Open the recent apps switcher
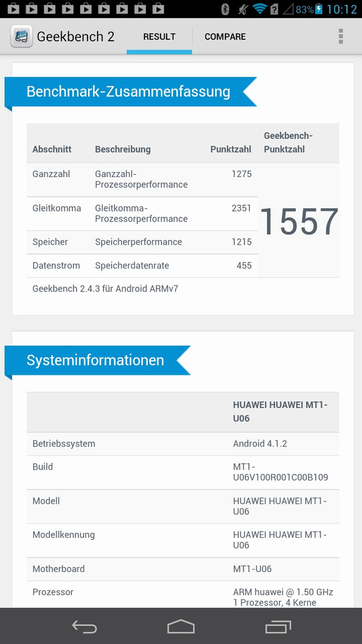 tap(278, 626)
